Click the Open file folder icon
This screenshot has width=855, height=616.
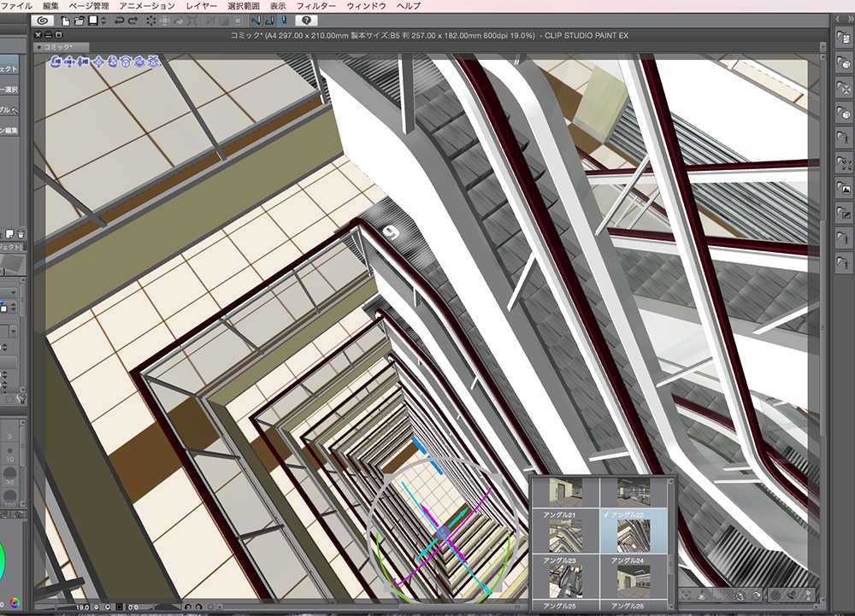pos(79,20)
